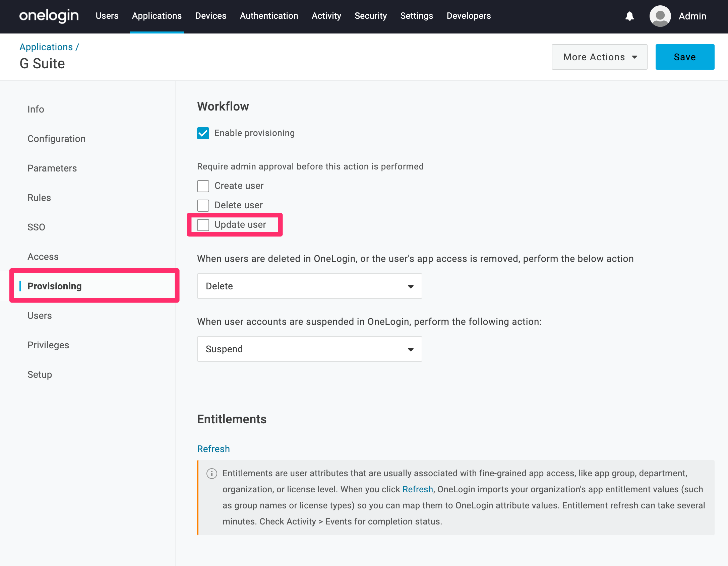Open the suspended accounts action dropdown

click(309, 349)
